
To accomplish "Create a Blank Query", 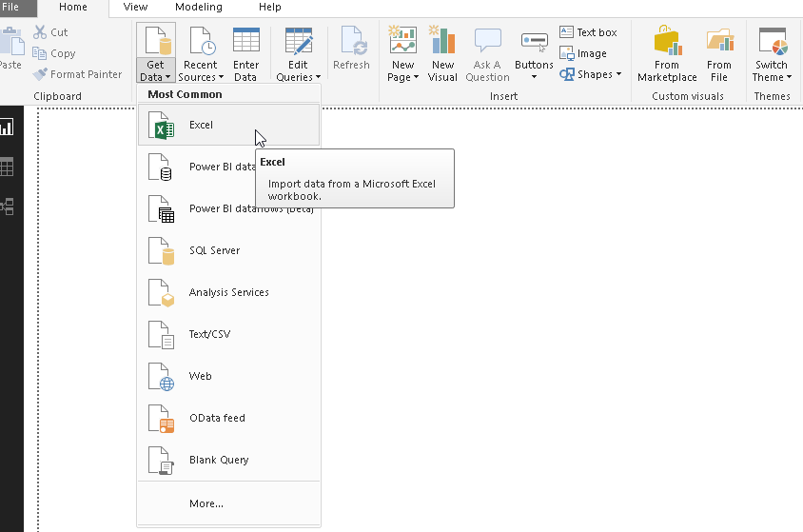I will [218, 460].
